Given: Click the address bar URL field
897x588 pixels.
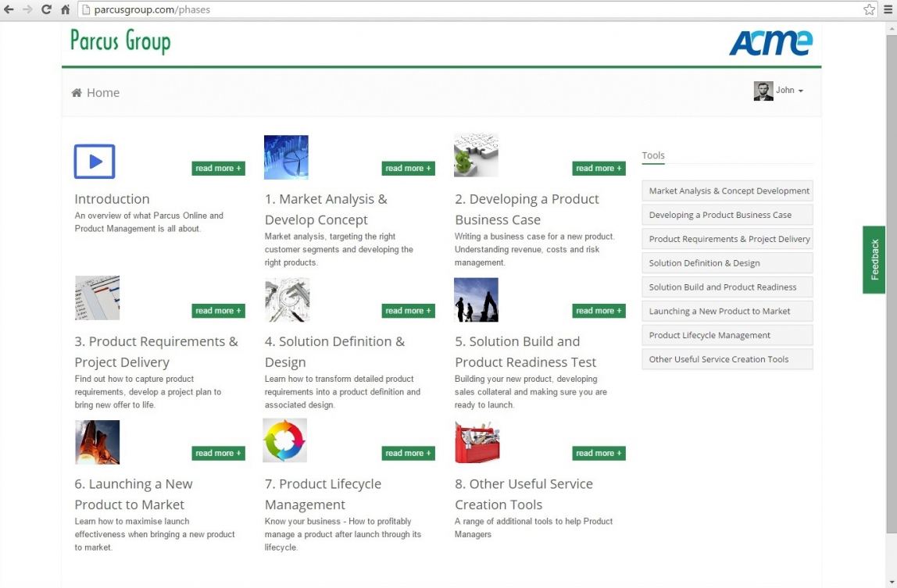Looking at the screenshot, I should click(x=469, y=10).
